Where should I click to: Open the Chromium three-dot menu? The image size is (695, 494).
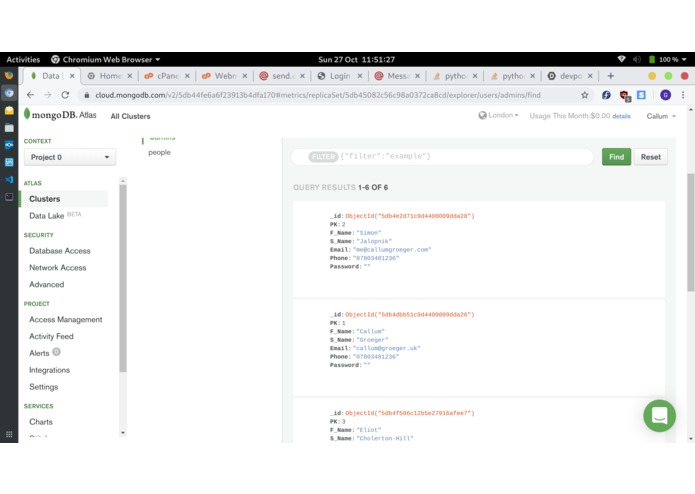click(683, 95)
